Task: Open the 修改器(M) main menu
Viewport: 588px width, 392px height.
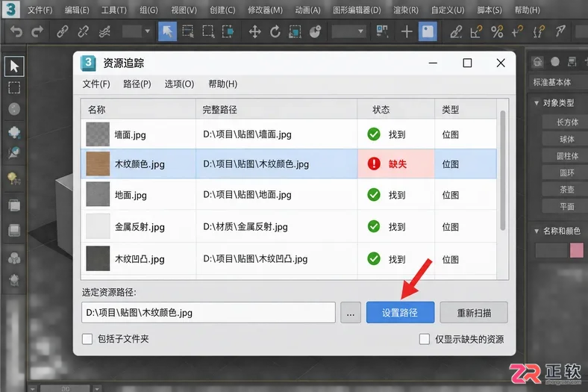Action: pos(265,10)
